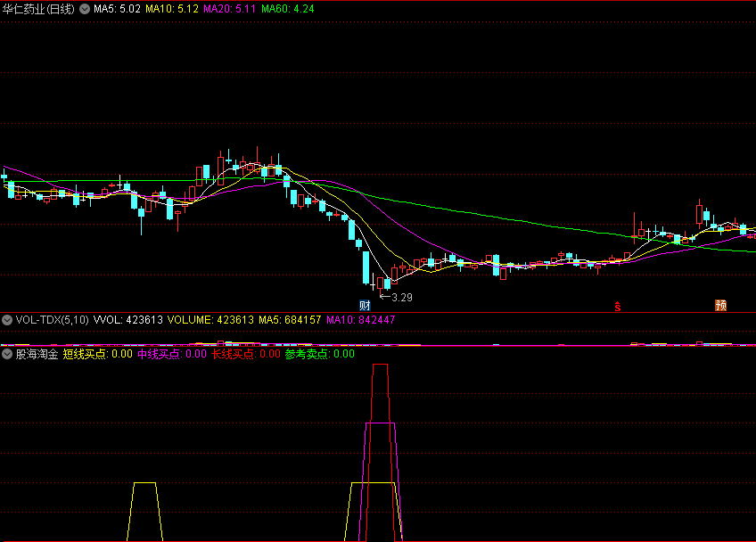Click the red S marker on timeline
756x542 pixels.
coord(618,306)
